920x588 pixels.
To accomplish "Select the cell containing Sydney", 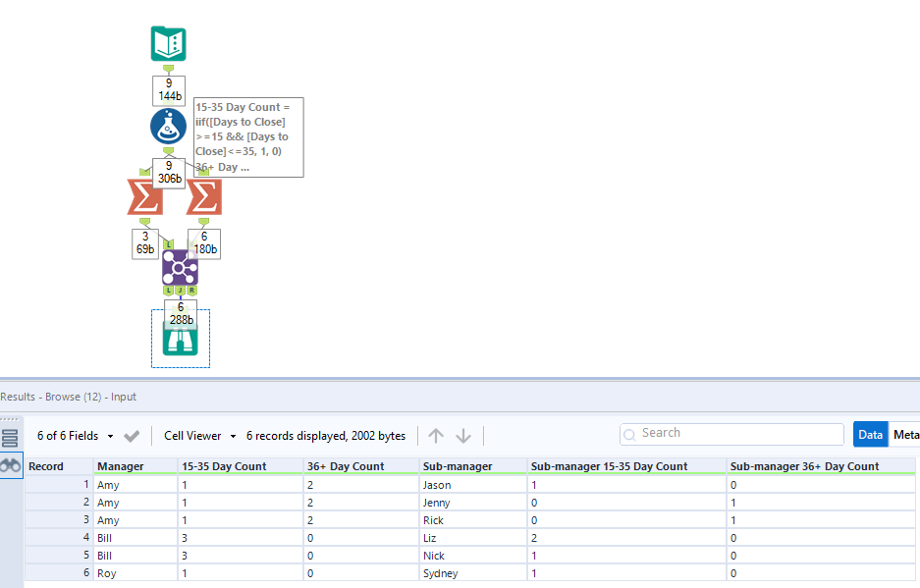I will click(x=473, y=572).
